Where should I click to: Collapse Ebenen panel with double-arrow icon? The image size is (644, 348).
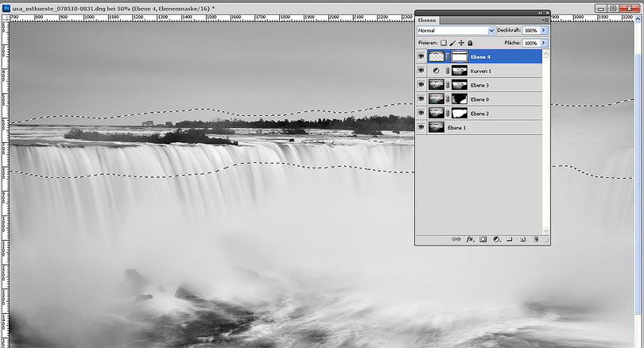pos(540,14)
